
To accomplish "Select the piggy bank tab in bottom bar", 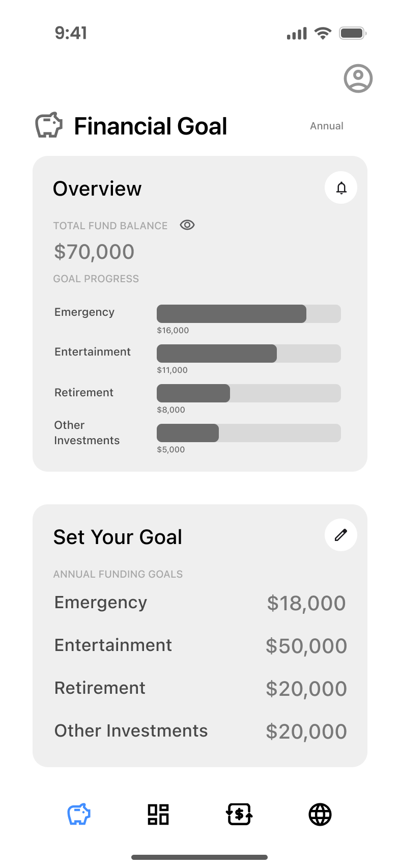I will pos(79,814).
